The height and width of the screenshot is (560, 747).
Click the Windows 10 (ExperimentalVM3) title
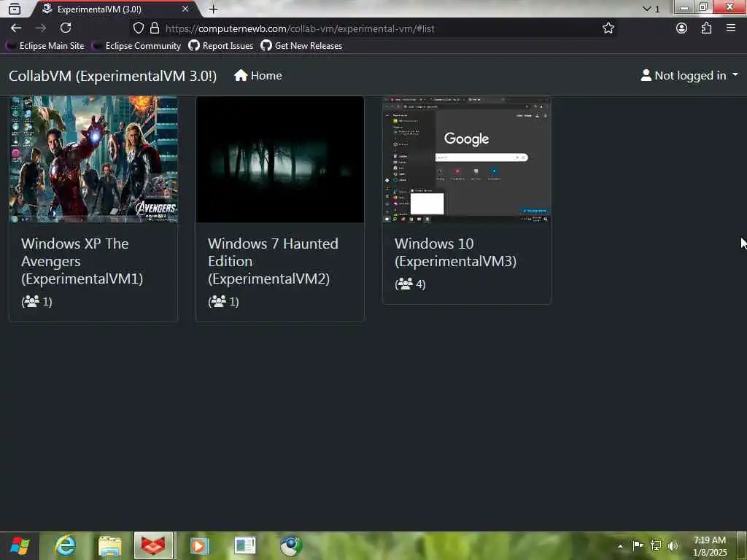pyautogui.click(x=455, y=252)
